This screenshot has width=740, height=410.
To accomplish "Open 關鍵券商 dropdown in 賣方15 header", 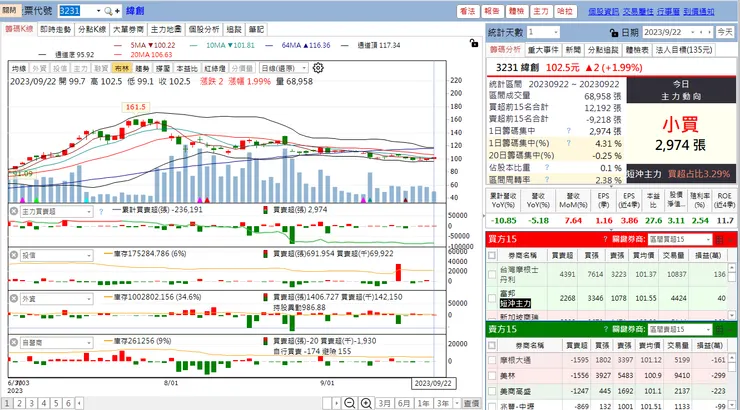I will click(x=707, y=329).
